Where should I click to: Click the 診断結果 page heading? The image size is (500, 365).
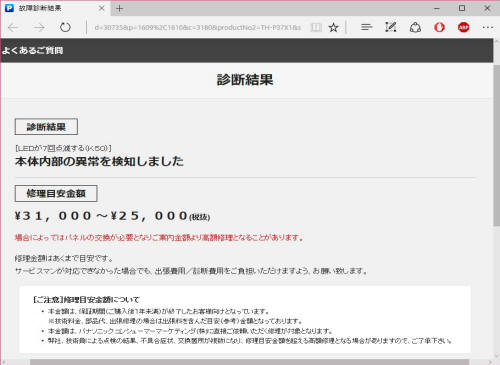[x=245, y=80]
